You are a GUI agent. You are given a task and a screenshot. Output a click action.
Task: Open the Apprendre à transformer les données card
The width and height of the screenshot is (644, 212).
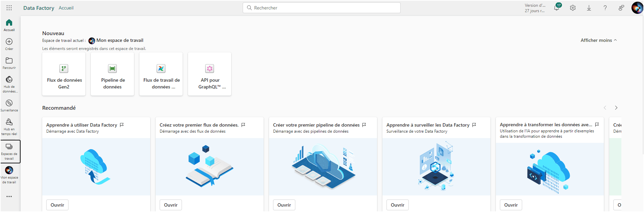pos(511,205)
